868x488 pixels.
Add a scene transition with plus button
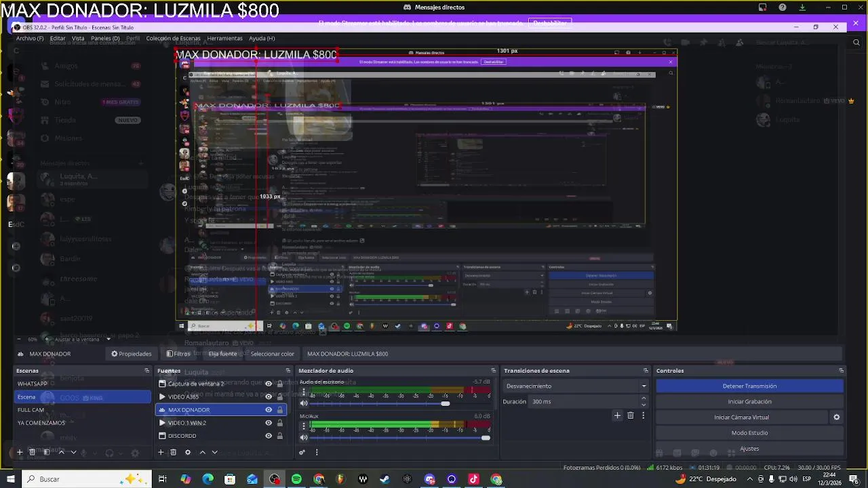617,415
